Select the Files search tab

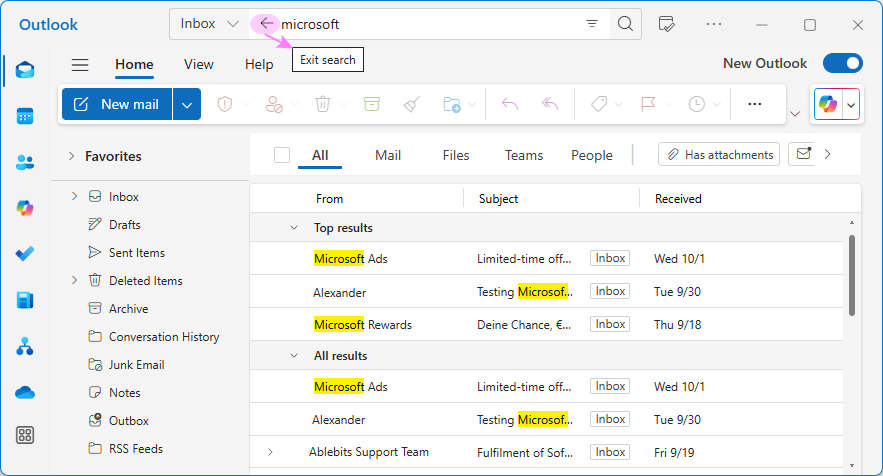click(x=455, y=155)
